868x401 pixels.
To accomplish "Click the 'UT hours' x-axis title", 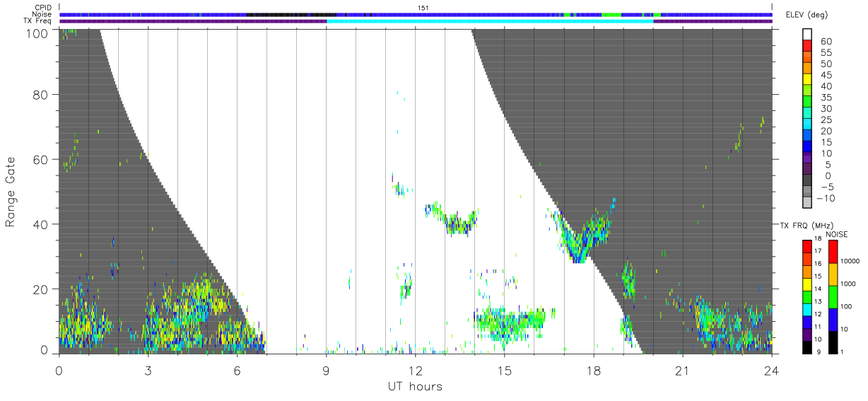I will click(x=415, y=386).
